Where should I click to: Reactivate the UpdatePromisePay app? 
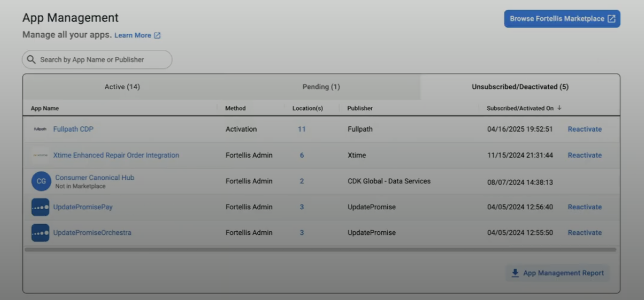pyautogui.click(x=584, y=207)
